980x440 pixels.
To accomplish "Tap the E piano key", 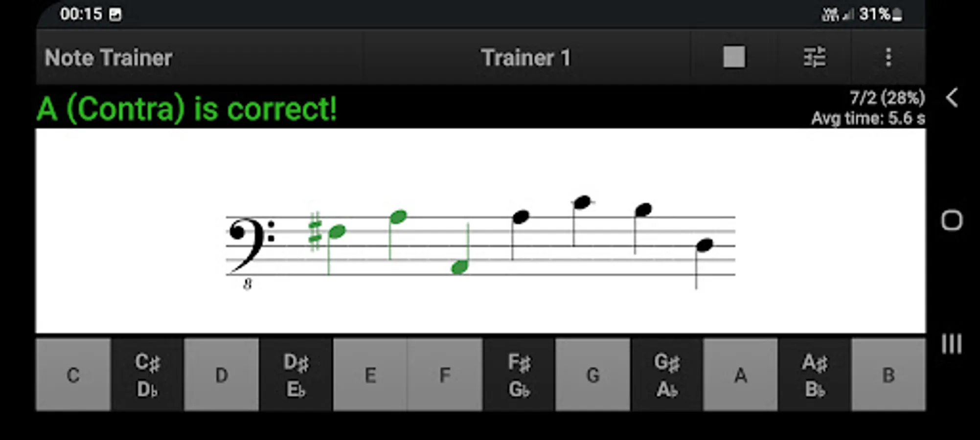I will [370, 375].
